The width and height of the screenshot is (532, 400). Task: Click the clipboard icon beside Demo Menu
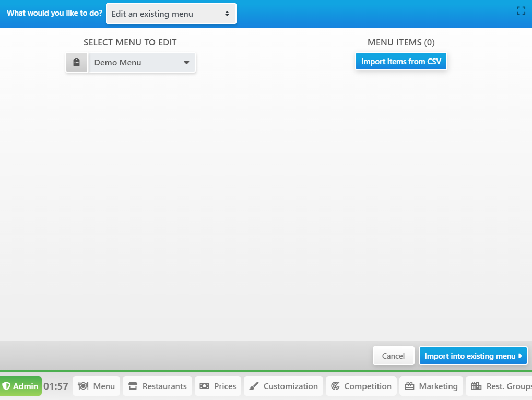[77, 63]
